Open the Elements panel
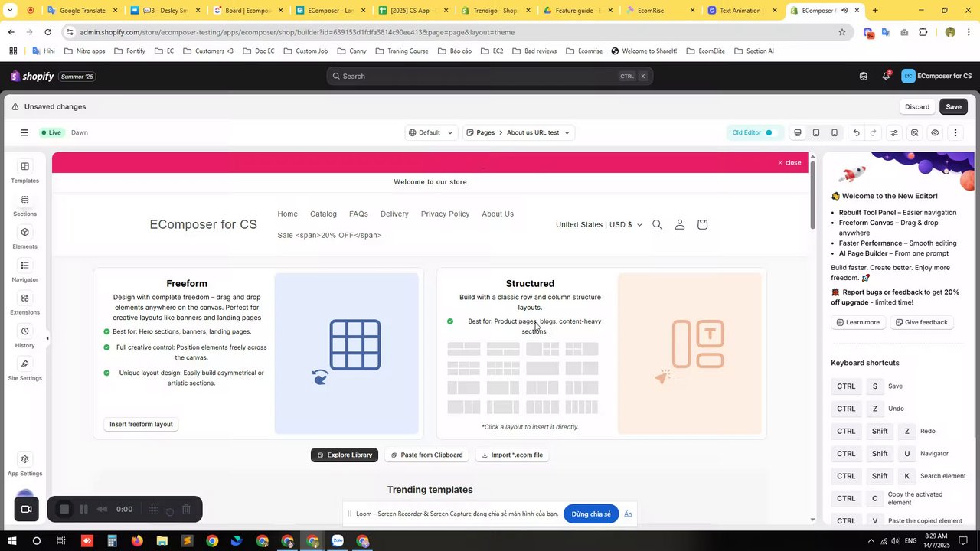The width and height of the screenshot is (980, 551). [x=24, y=238]
